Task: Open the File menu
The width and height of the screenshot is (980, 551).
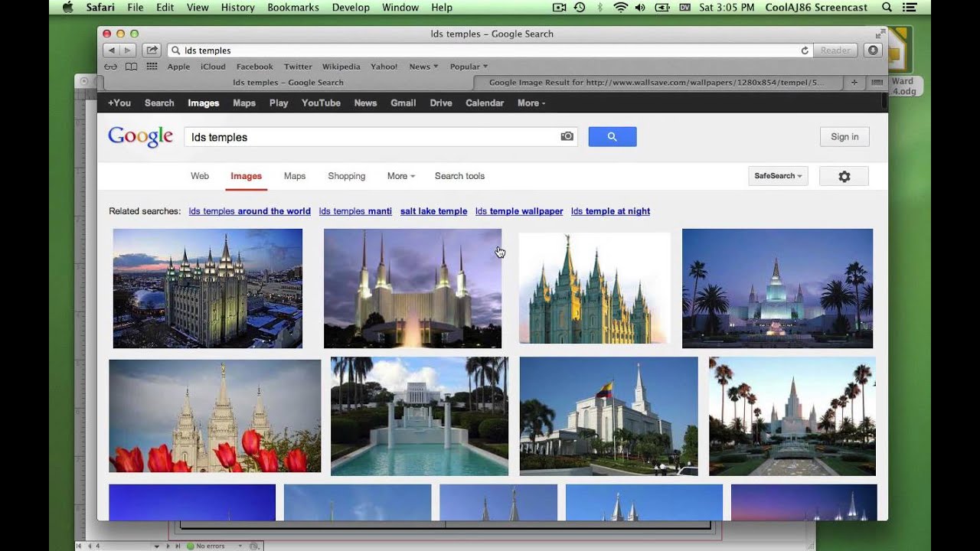Action: click(136, 7)
